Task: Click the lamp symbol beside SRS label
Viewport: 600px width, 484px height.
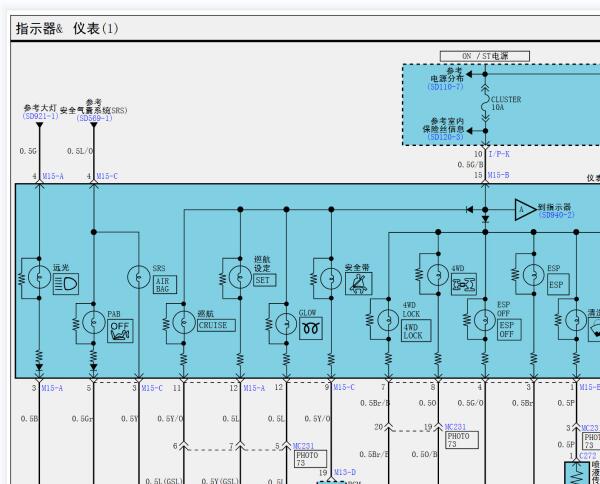Action: (139, 277)
